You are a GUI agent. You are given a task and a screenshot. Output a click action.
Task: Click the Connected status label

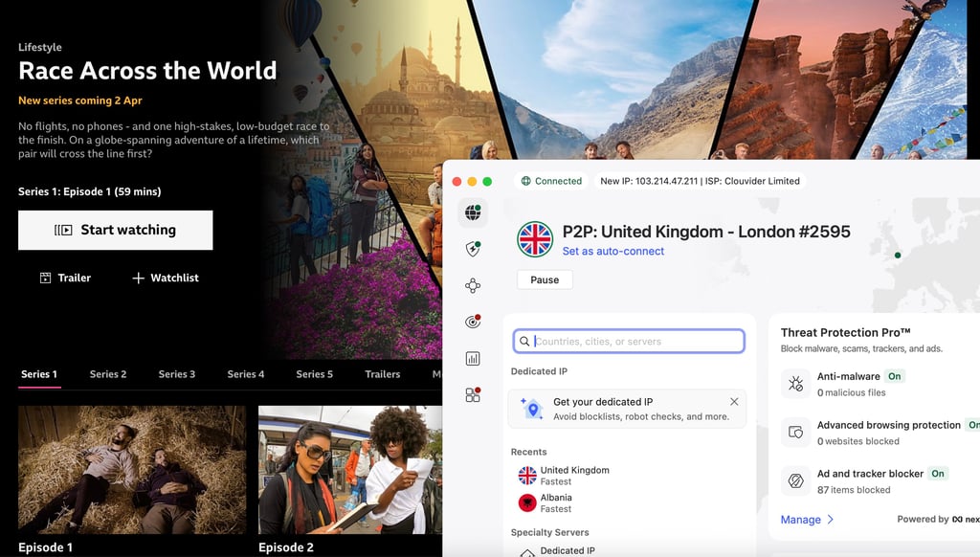[x=558, y=181]
